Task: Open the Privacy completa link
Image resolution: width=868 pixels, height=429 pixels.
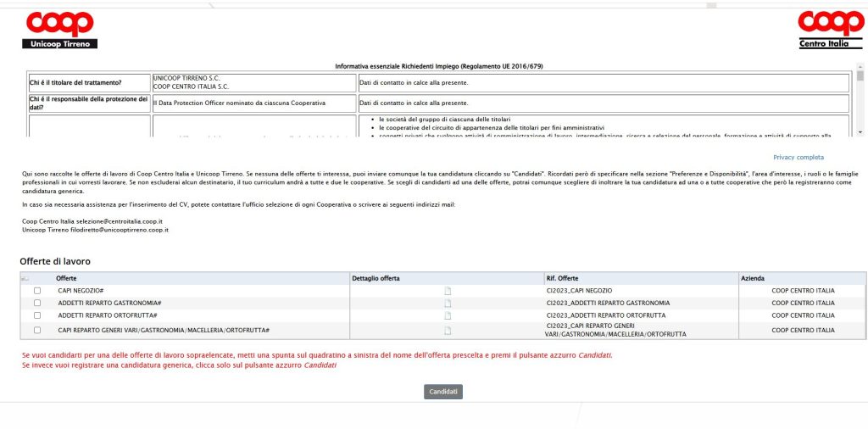Action: (798, 158)
